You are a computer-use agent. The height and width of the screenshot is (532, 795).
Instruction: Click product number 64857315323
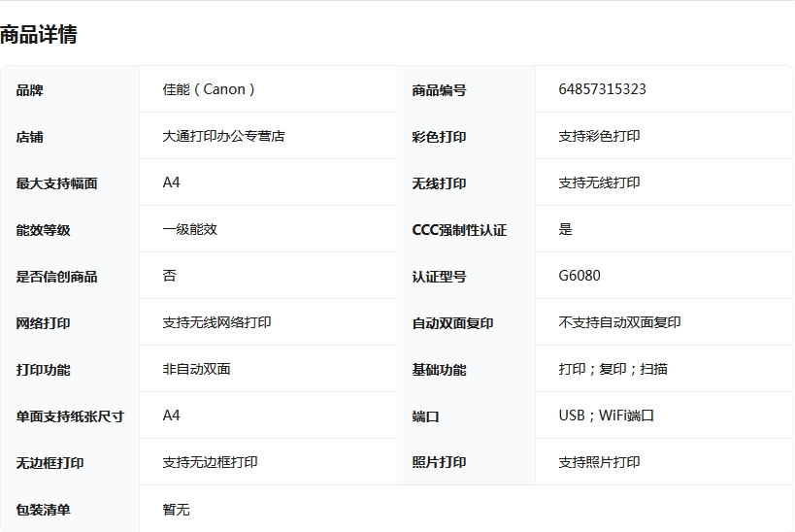603,89
